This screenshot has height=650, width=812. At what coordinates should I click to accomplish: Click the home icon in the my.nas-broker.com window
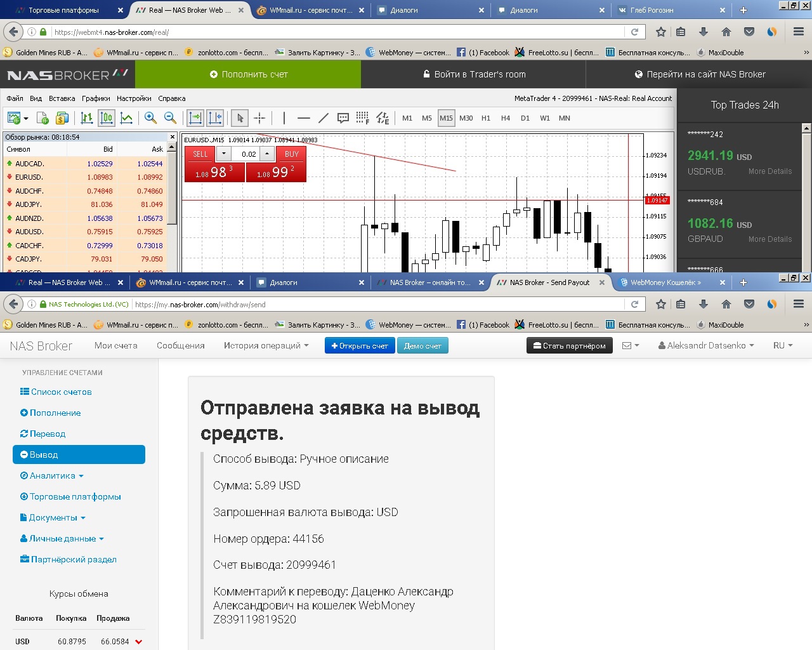click(726, 304)
